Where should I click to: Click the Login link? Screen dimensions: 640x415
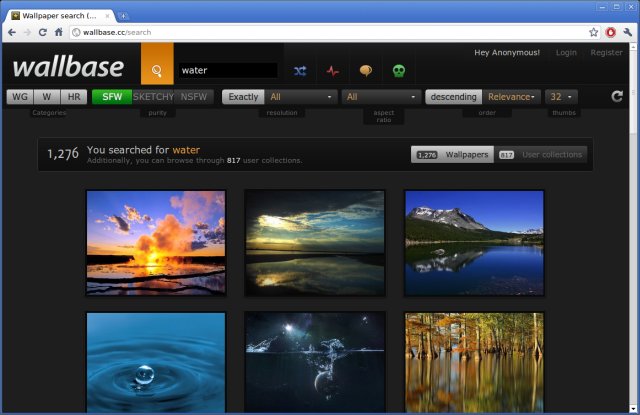click(x=566, y=52)
